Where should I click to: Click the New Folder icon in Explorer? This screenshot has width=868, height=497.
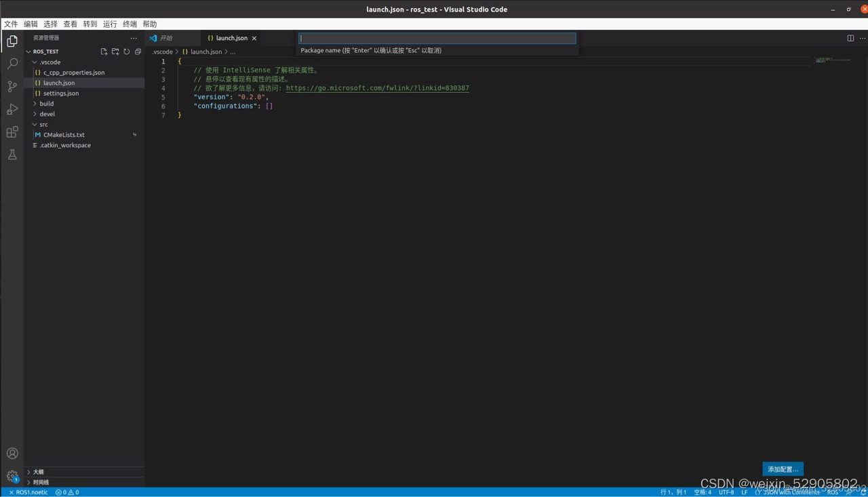(x=115, y=51)
